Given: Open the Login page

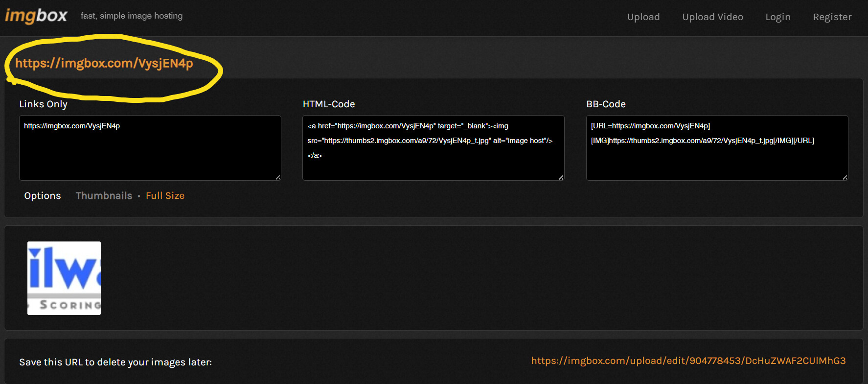Looking at the screenshot, I should tap(777, 17).
